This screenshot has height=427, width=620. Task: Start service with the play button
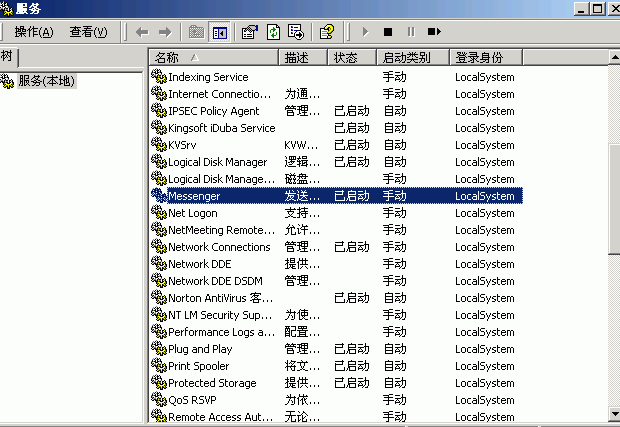pos(365,32)
